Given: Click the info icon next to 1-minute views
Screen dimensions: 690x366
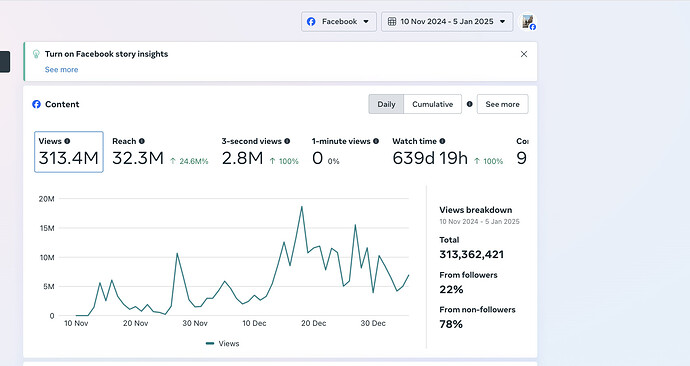Looking at the screenshot, I should click(376, 141).
